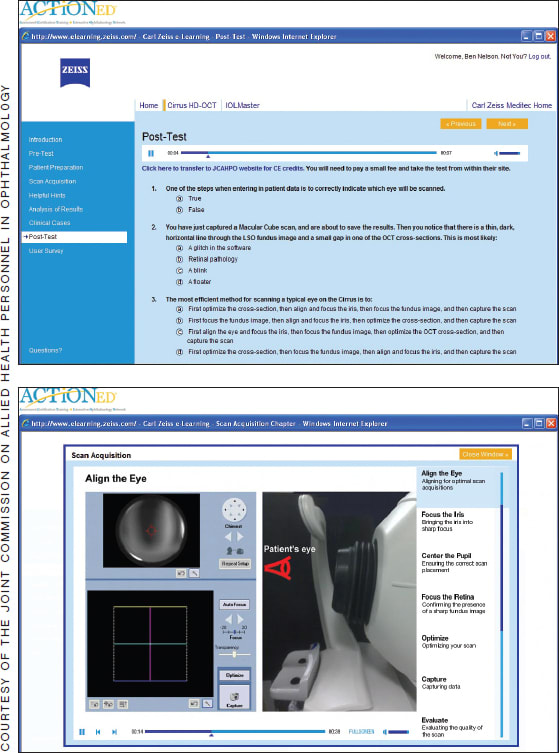559x753 pixels.
Task: Choose 'Retinal pathology' answer
Action: click(180, 259)
